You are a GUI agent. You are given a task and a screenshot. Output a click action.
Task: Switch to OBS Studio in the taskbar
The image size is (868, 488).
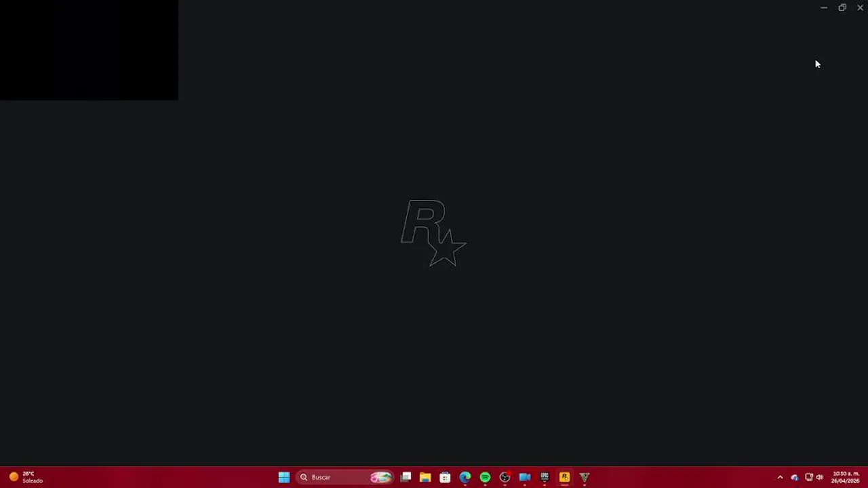505,477
